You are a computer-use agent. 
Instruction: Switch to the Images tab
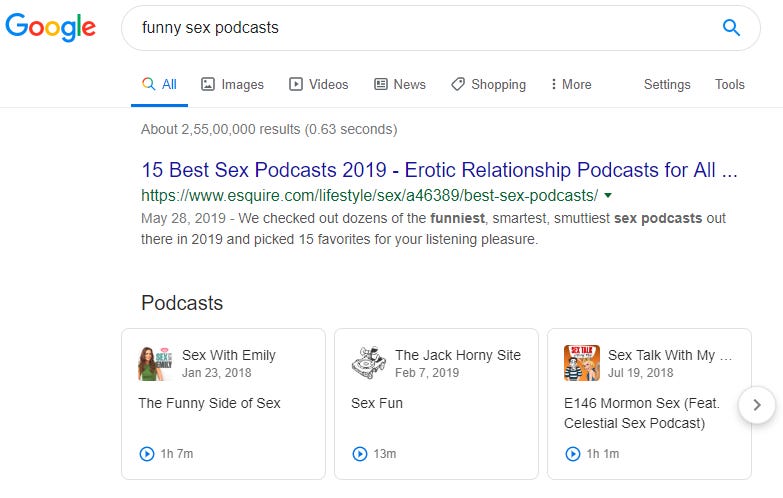pyautogui.click(x=232, y=84)
